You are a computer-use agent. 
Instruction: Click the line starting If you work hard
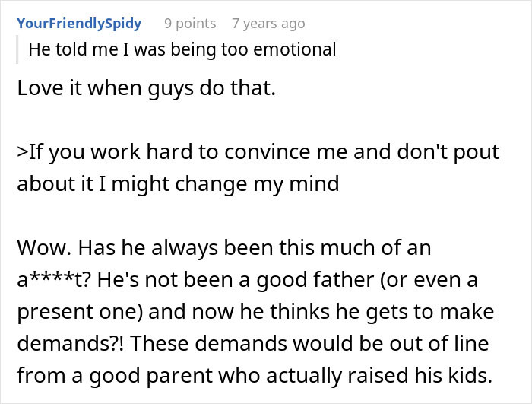[258, 152]
